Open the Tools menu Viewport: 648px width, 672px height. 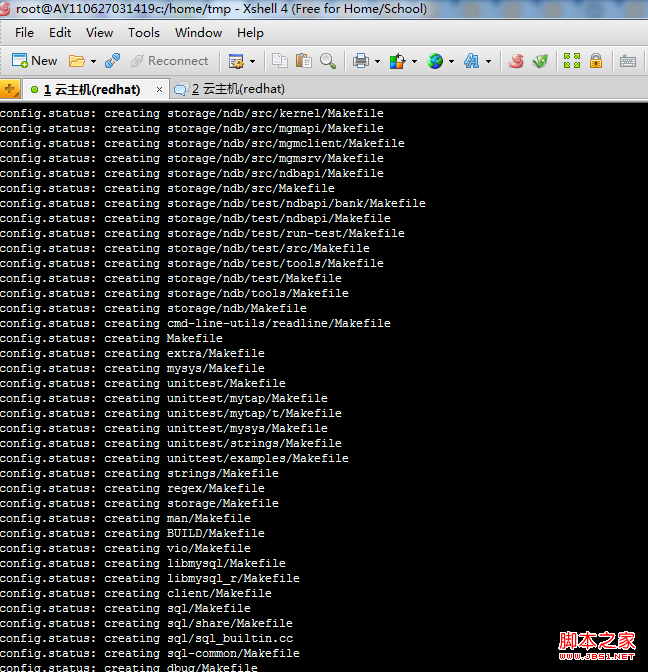pos(144,32)
